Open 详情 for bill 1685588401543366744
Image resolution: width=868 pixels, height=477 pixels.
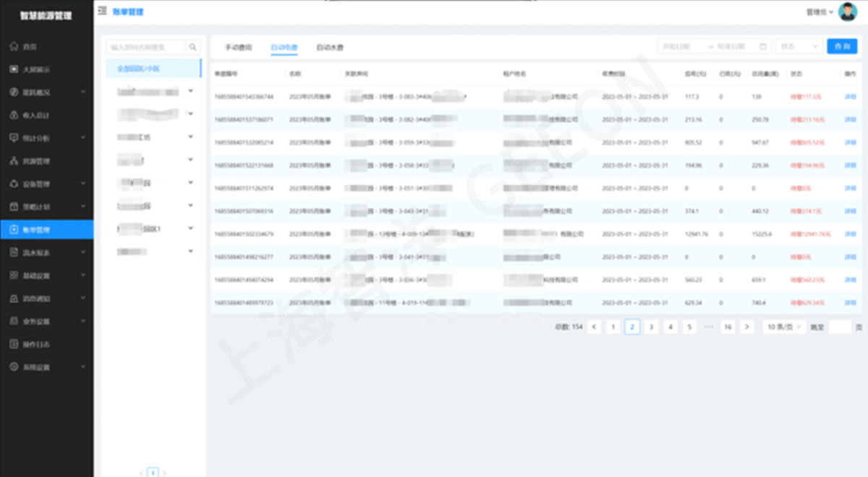click(x=849, y=97)
